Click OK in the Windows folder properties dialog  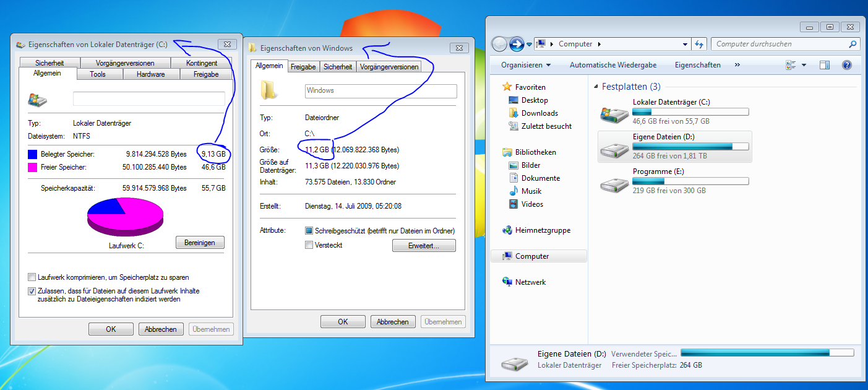pos(343,322)
